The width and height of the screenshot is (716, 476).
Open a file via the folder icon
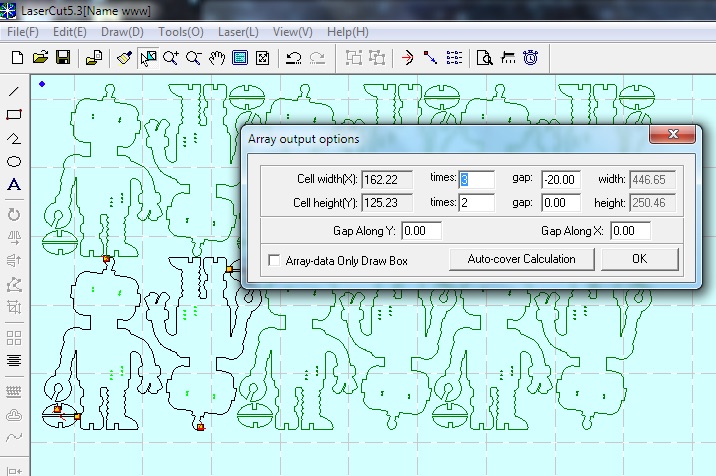click(x=40, y=58)
